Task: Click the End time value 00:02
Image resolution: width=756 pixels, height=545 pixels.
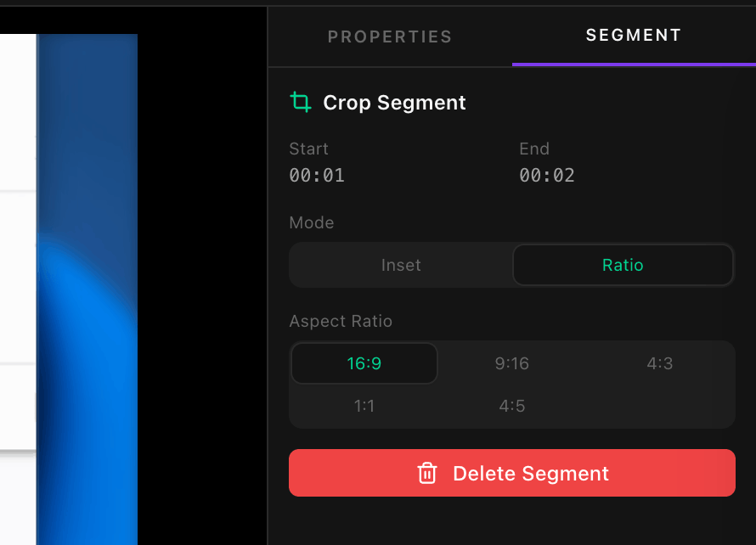Action: coord(547,176)
